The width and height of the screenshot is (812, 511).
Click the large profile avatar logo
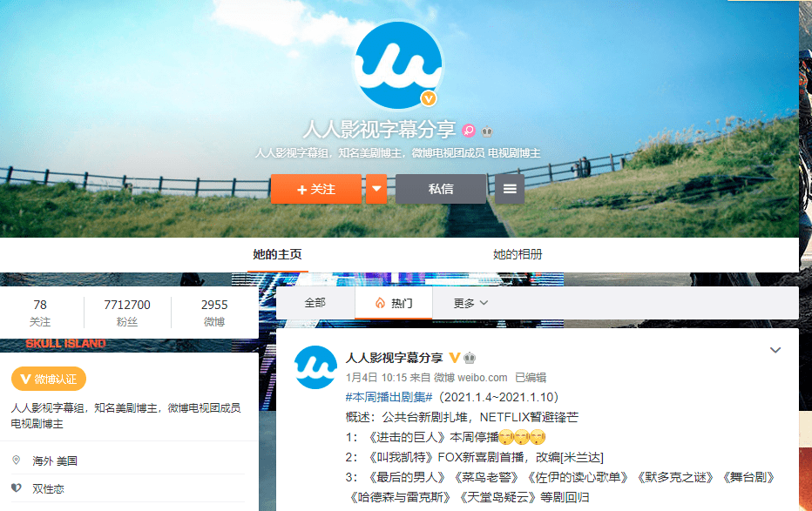pos(399,65)
